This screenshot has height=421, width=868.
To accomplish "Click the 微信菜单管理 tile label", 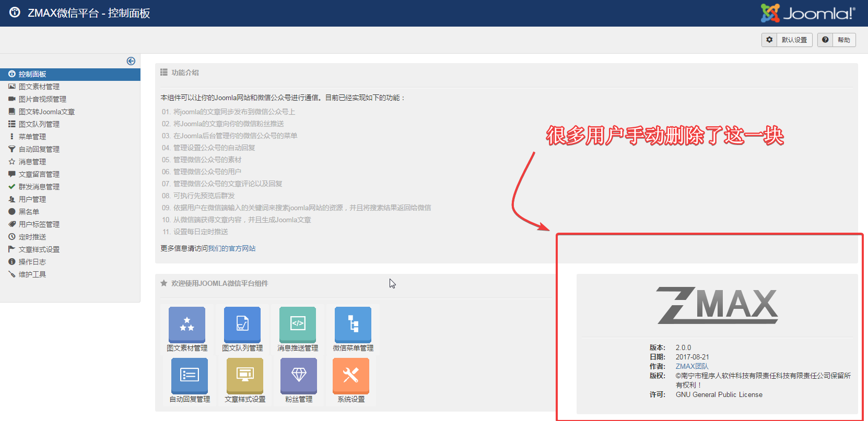I will [x=353, y=348].
